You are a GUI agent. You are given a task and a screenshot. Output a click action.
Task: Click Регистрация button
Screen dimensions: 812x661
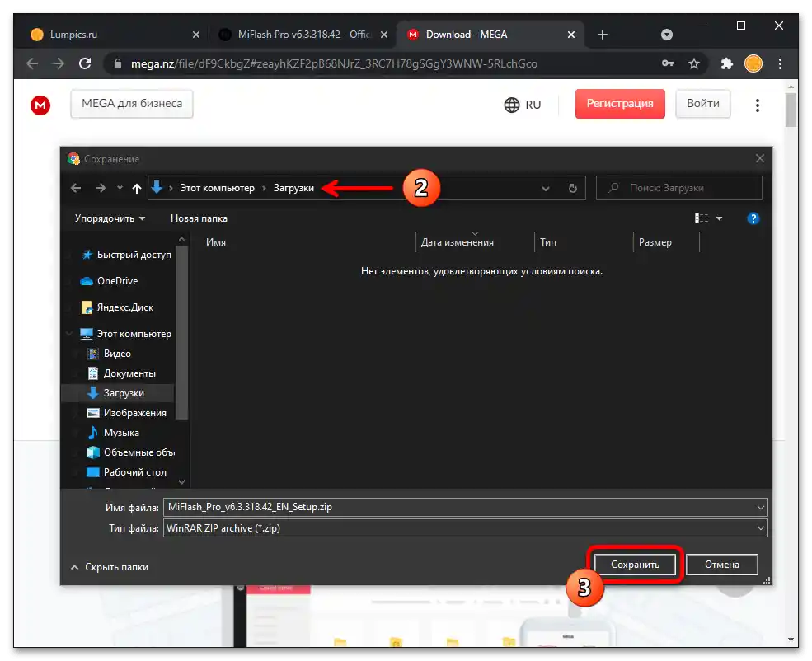(x=620, y=104)
